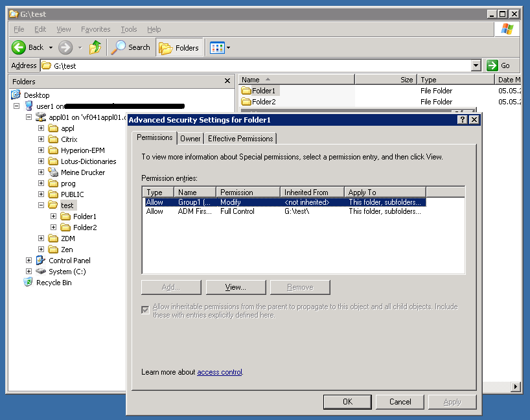Screen dimensions: 530x420
Task: Select Desktop icon in folder tree
Action: pos(16,95)
